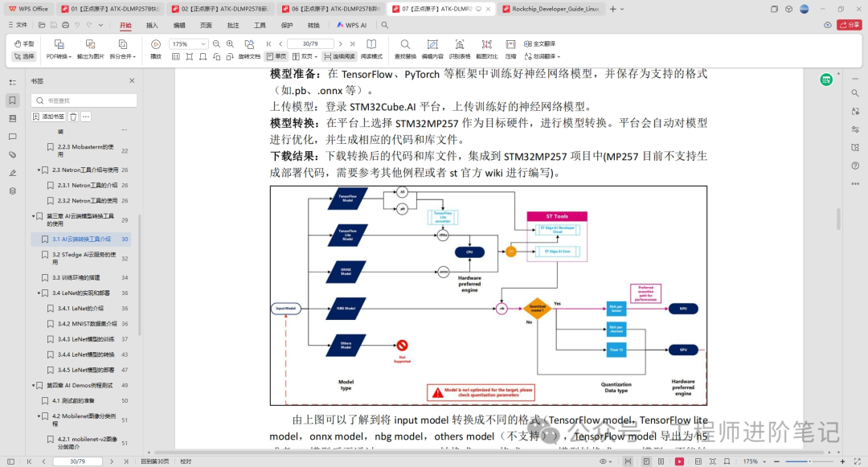Open the 175% zoom level dropdown in toolbar
The width and height of the screenshot is (868, 467).
[x=203, y=43]
